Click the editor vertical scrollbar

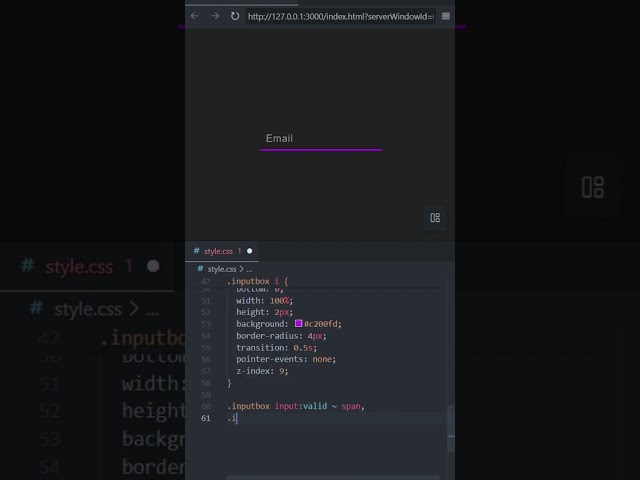[451, 429]
